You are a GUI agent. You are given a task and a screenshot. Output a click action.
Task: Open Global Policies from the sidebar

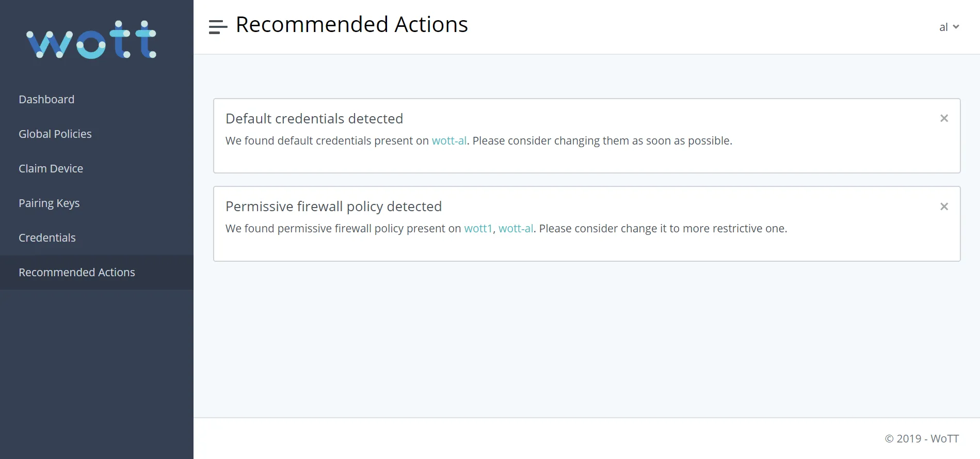click(x=55, y=134)
